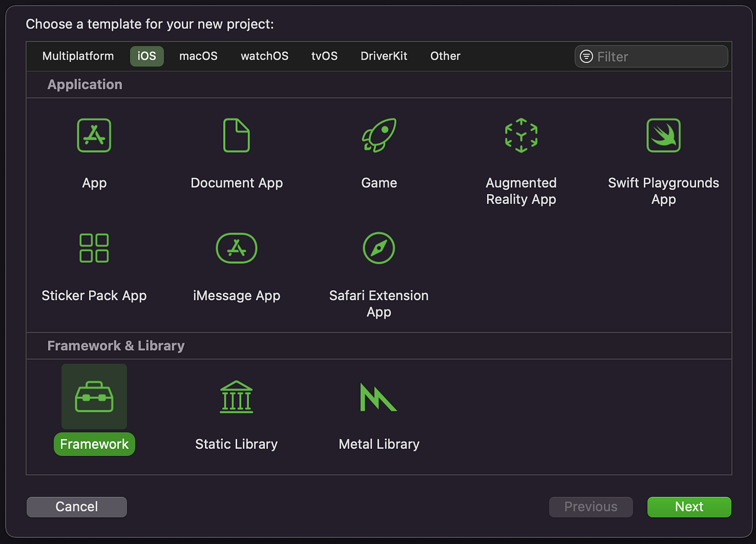
Task: Click the Next button
Action: tap(689, 507)
